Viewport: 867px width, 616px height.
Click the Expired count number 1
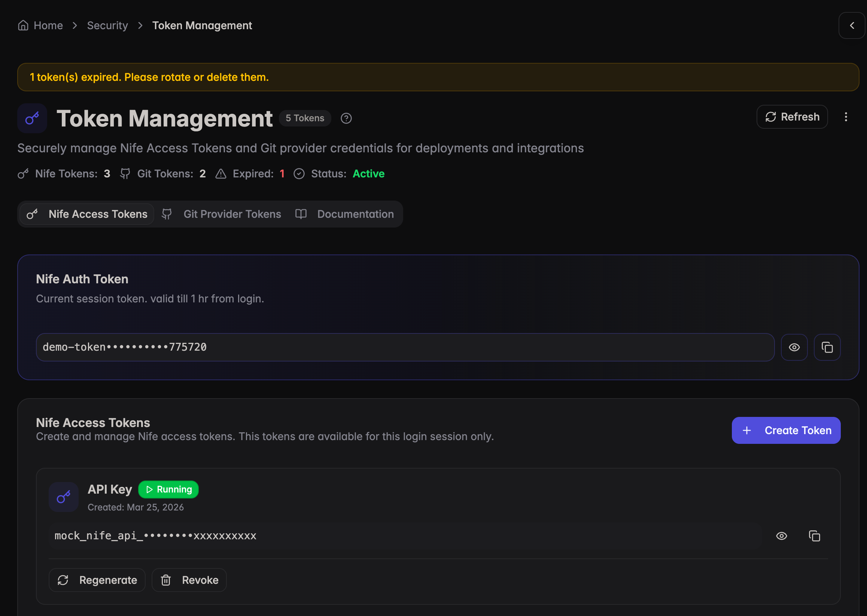pyautogui.click(x=282, y=174)
